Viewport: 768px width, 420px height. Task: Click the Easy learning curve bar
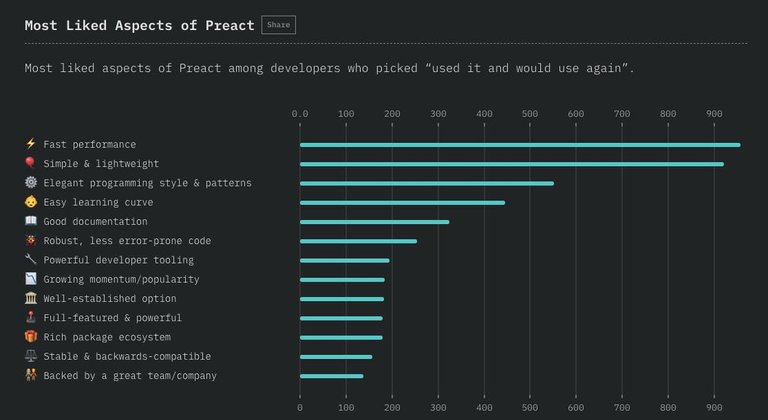pyautogui.click(x=402, y=203)
